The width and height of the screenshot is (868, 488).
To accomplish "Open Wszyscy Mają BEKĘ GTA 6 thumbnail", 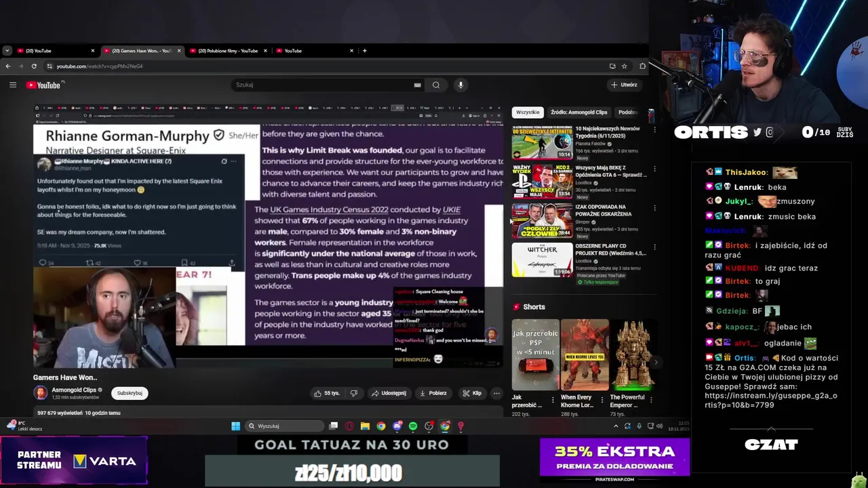I will (542, 181).
